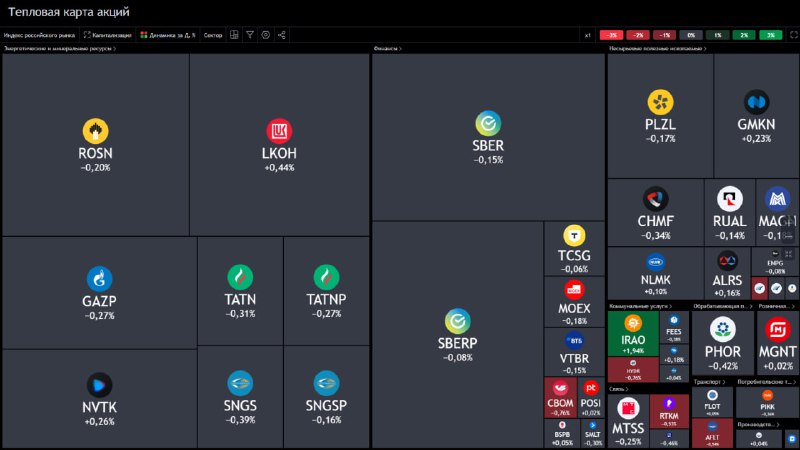Select the 2% green legend swatch
800x450 pixels.
click(x=744, y=35)
